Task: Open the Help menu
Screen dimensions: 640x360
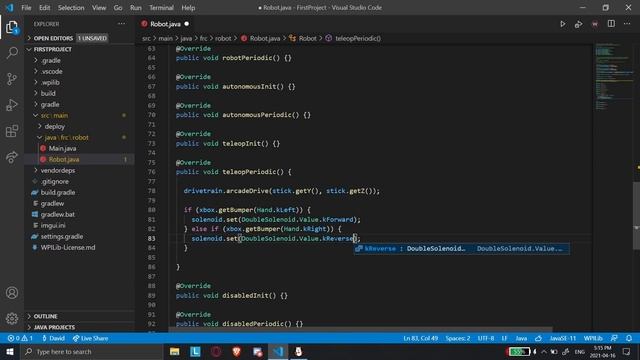Action: (188, 7)
